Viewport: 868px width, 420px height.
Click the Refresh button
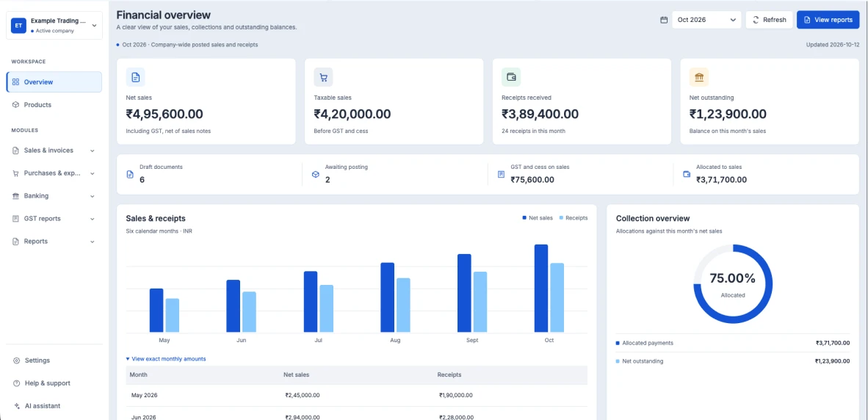coord(769,20)
